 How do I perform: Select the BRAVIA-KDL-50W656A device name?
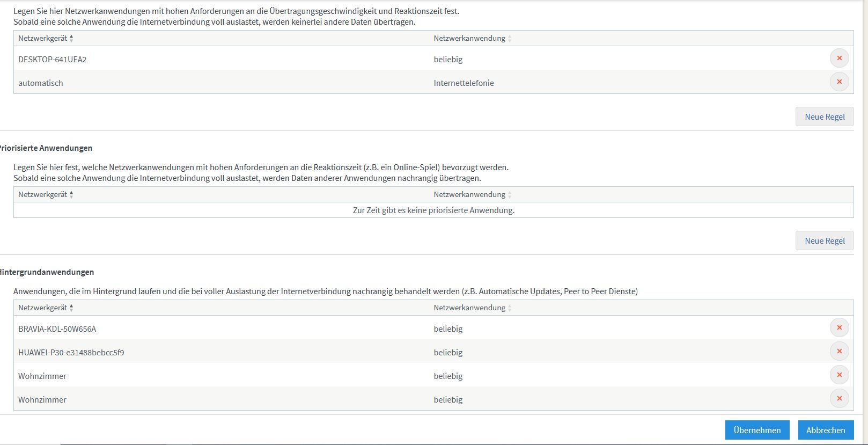(x=57, y=329)
